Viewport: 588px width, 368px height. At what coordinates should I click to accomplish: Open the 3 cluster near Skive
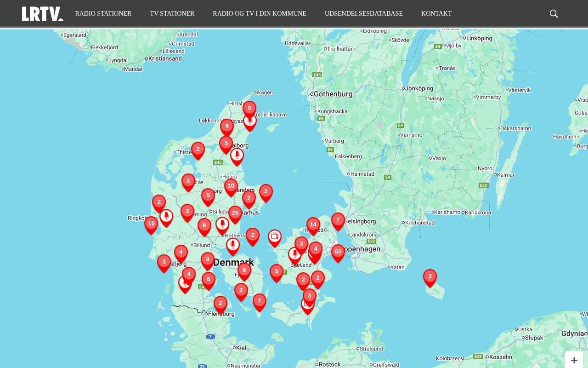[188, 183]
